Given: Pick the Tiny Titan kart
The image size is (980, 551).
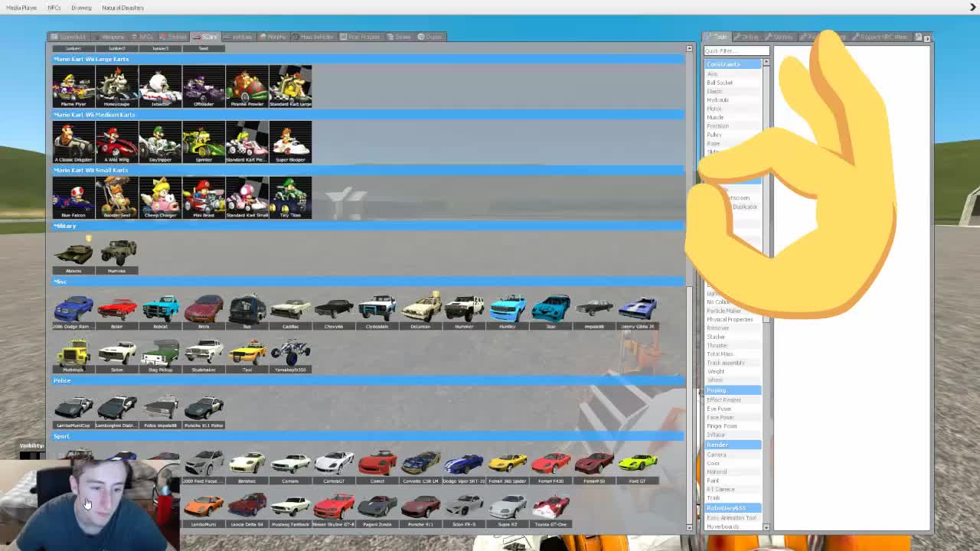Looking at the screenshot, I should click(x=291, y=197).
